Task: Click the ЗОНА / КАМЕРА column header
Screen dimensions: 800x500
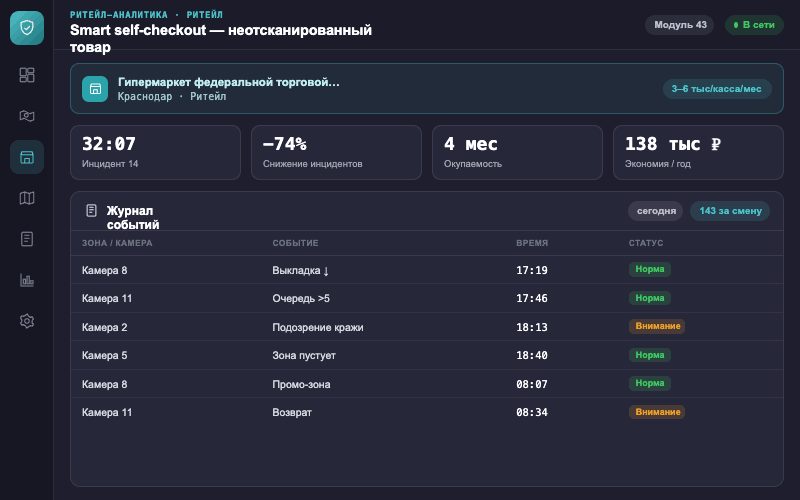Action: tap(117, 243)
